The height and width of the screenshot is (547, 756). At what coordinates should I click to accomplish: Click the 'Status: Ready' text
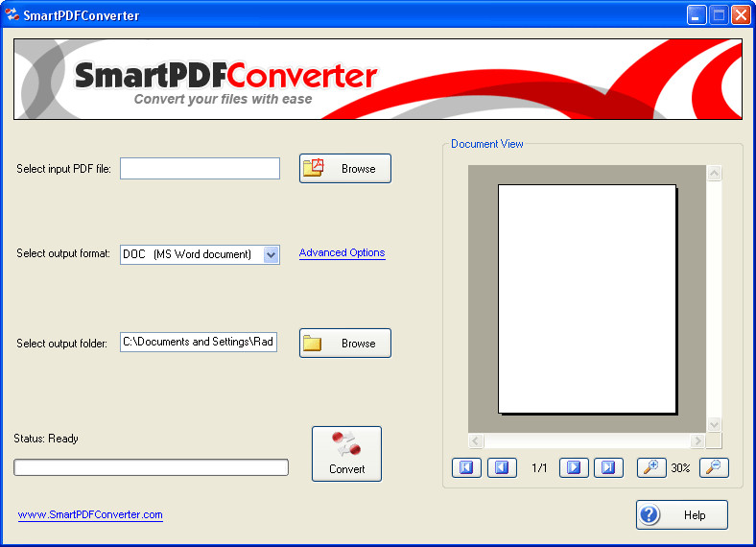tap(46, 439)
